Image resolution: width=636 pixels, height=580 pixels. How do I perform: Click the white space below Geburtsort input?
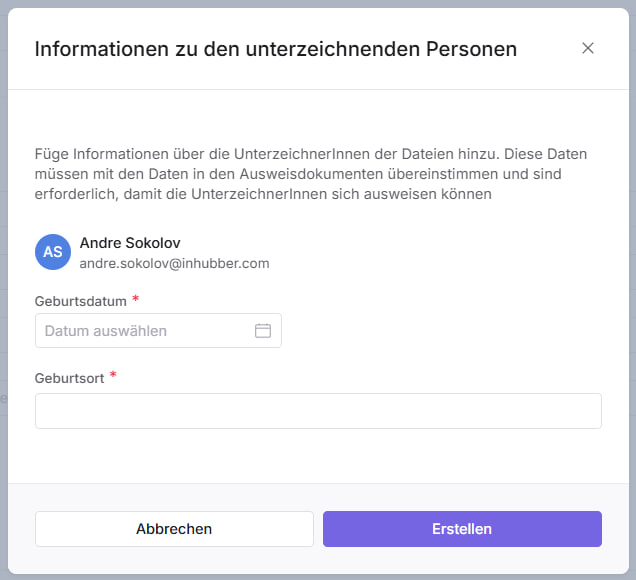pos(318,455)
